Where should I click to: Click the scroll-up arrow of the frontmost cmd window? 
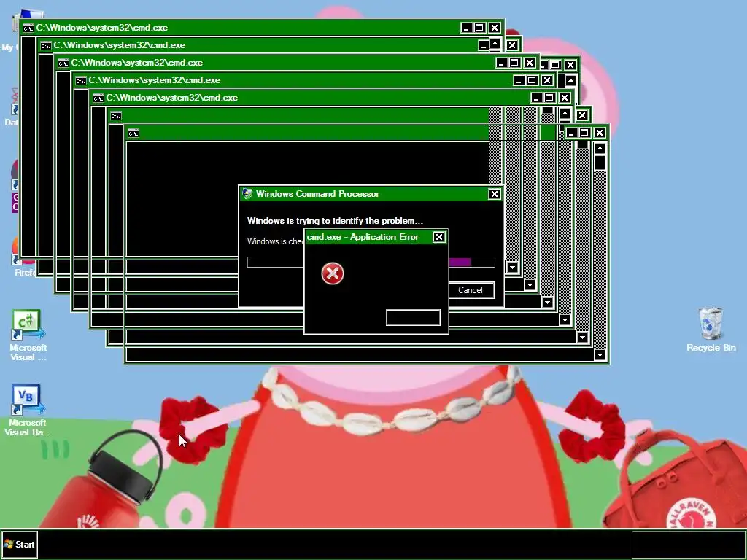(600, 149)
